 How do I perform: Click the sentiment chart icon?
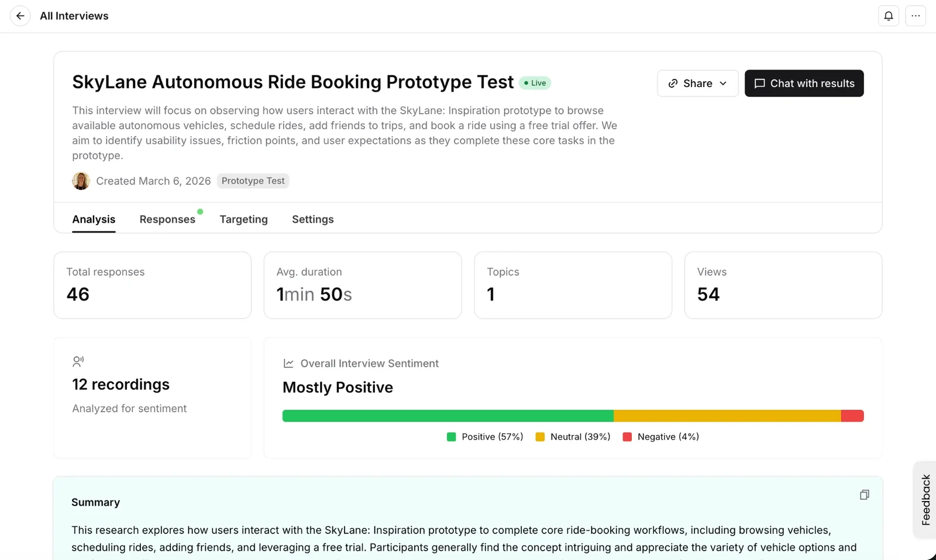point(288,364)
